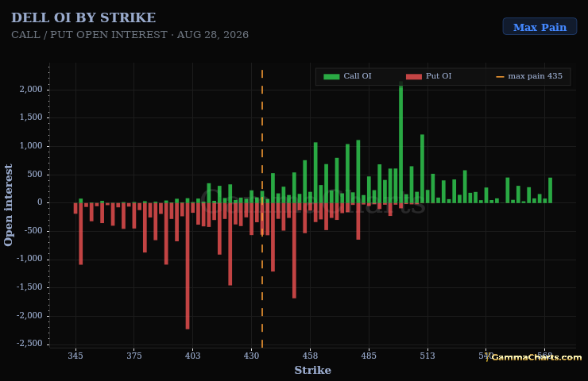This screenshot has width=588, height=381.
Task: Click the Strike axis title
Action: point(313,370)
